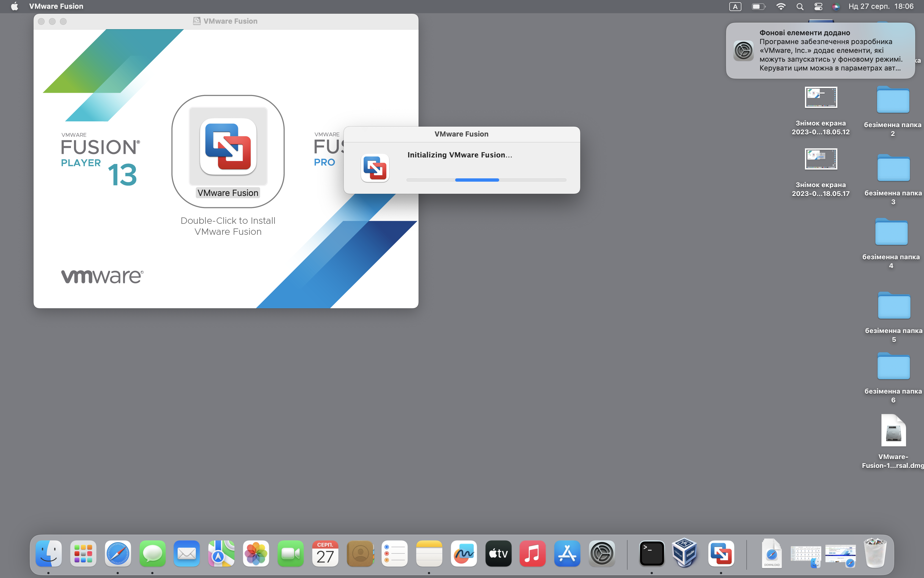Open Music app in the Dock

point(533,553)
